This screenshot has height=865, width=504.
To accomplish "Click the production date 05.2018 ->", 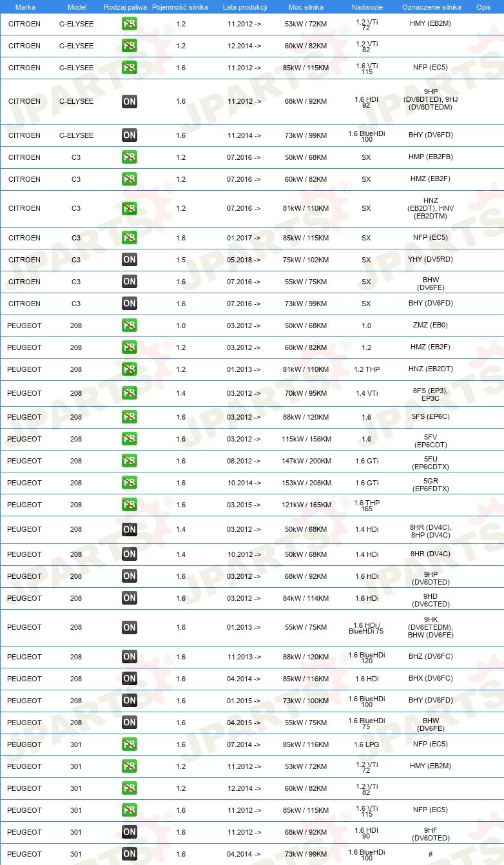I will point(244,260).
